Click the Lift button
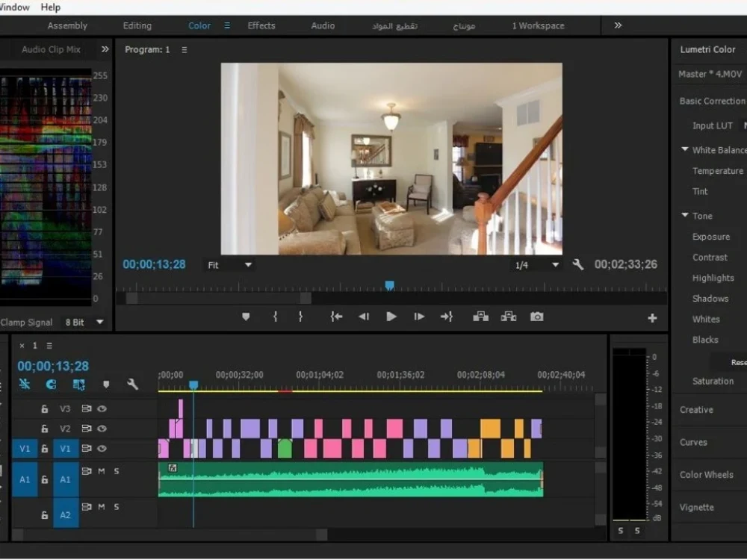The height and width of the screenshot is (560, 747). tap(480, 317)
